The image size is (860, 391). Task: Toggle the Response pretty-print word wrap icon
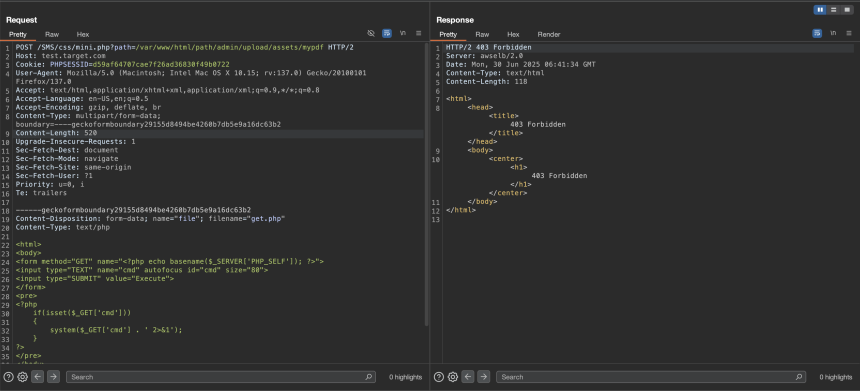click(817, 33)
